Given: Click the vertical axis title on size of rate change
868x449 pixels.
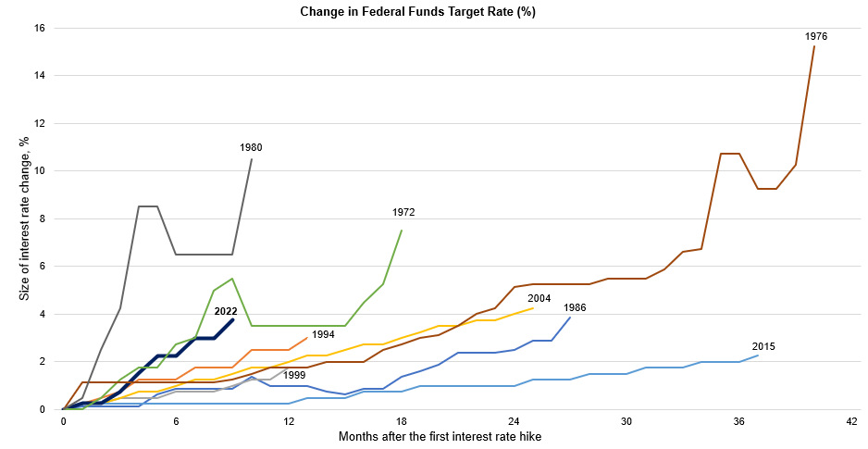Looking at the screenshot, I should tap(26, 218).
